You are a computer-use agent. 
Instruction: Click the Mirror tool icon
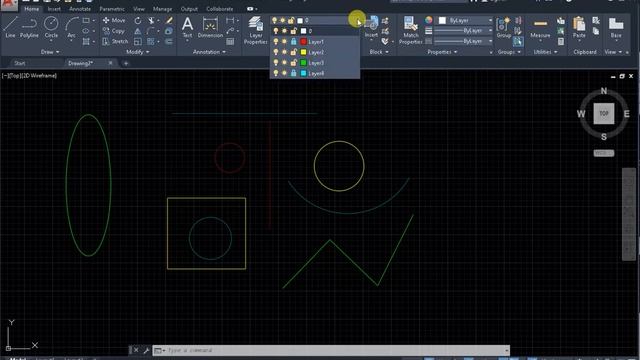pyautogui.click(x=138, y=31)
